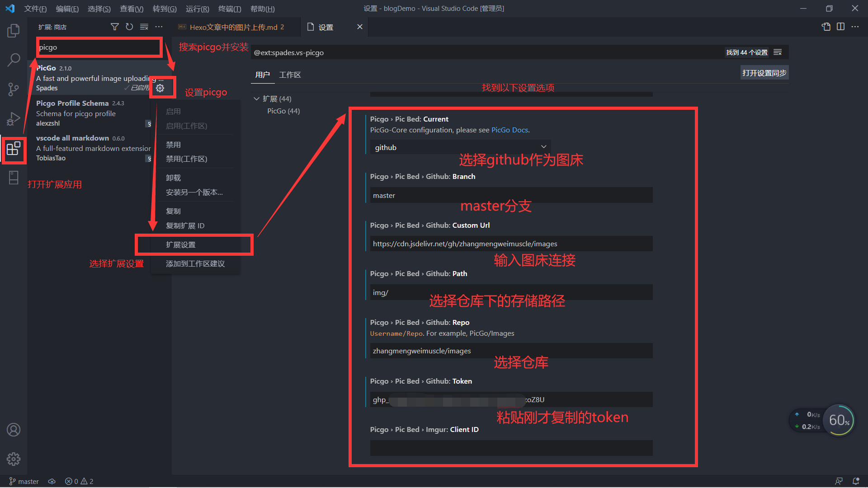Show errors and warnings in status bar
868x488 pixels.
coord(79,482)
